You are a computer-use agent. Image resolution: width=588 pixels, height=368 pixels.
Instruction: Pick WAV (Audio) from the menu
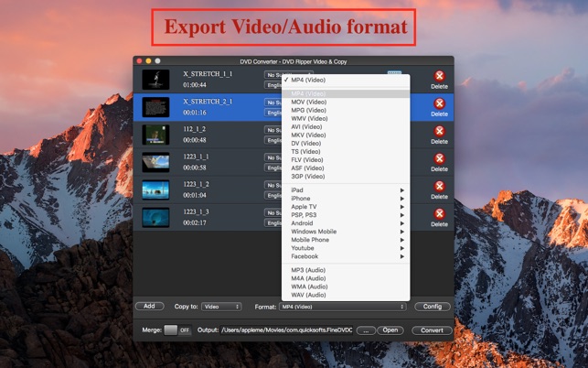click(x=308, y=295)
